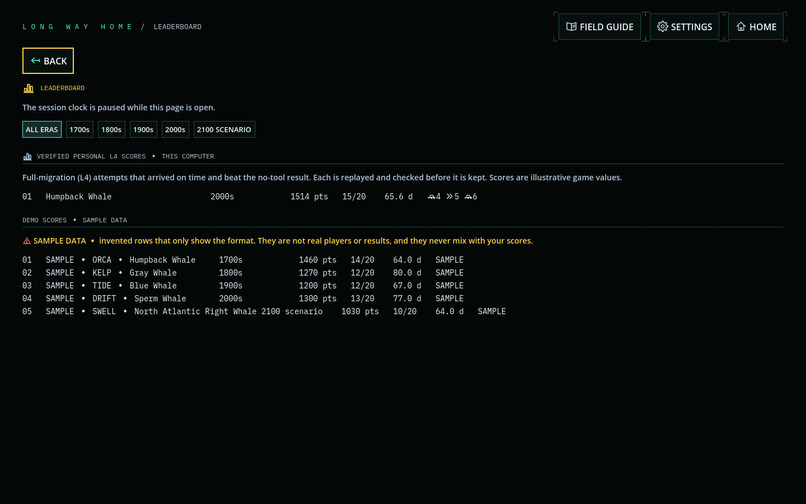806x504 pixels.
Task: Click the book icon in Field Guide
Action: click(571, 27)
